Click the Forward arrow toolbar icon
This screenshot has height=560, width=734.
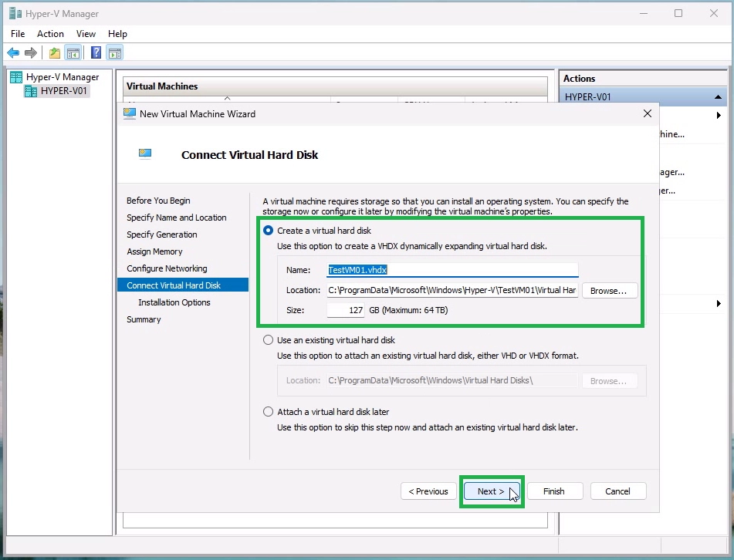pyautogui.click(x=31, y=53)
